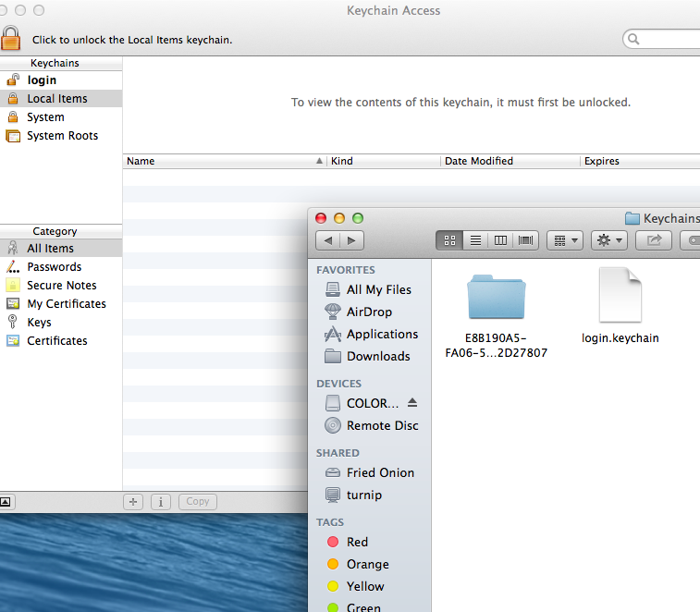
Task: Select the E8B190A5 folder
Action: [496, 317]
